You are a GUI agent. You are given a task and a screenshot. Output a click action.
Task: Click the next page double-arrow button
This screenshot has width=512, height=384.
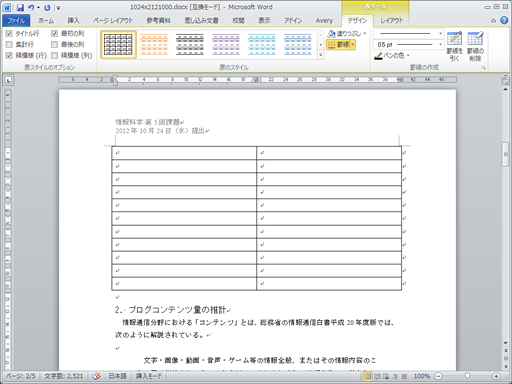(505, 366)
